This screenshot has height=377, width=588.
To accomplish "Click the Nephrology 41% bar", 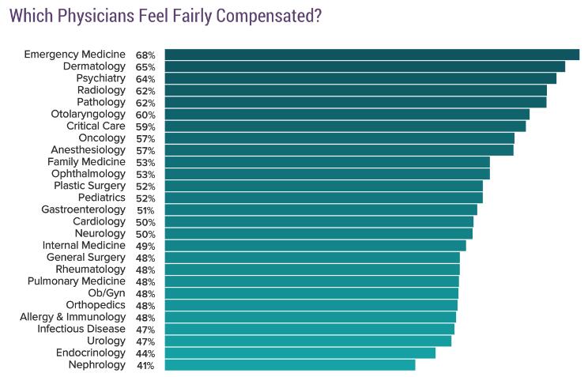I will click(290, 364).
